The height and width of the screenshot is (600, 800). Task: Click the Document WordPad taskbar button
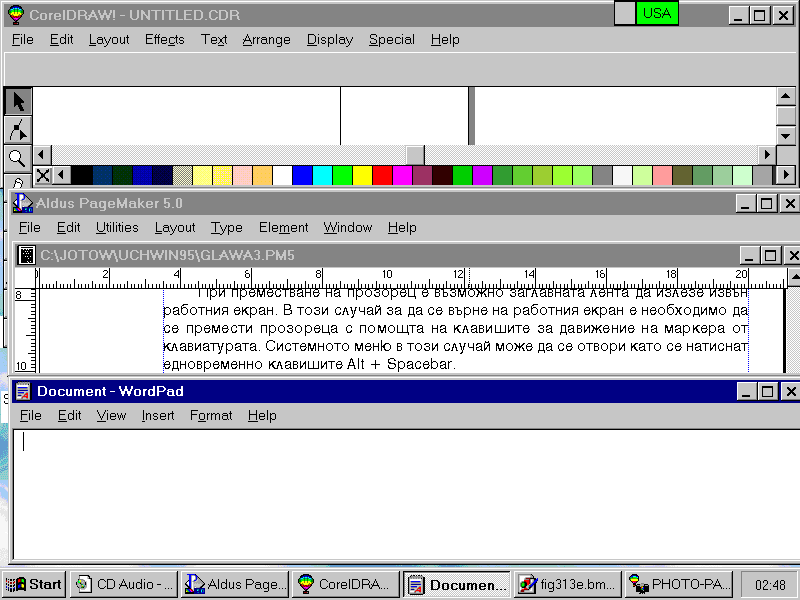[457, 584]
